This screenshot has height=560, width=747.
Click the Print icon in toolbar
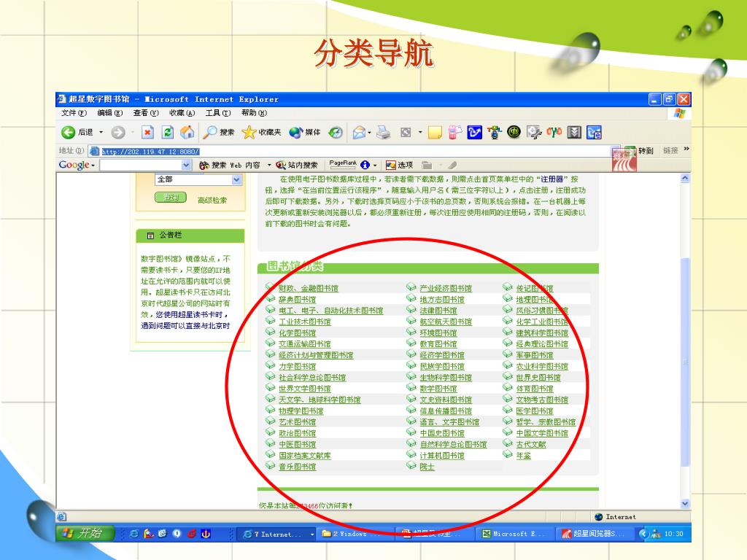point(384,133)
